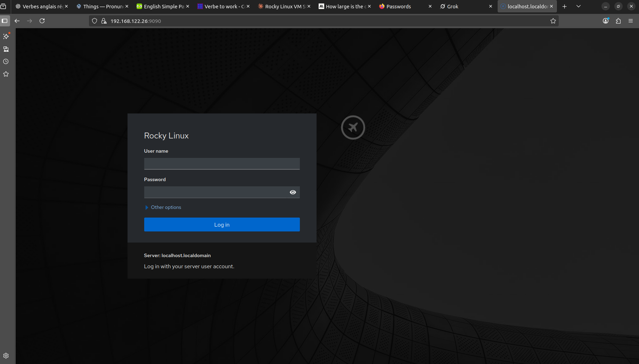
Task: Open the extensions panel
Action: coord(618,21)
